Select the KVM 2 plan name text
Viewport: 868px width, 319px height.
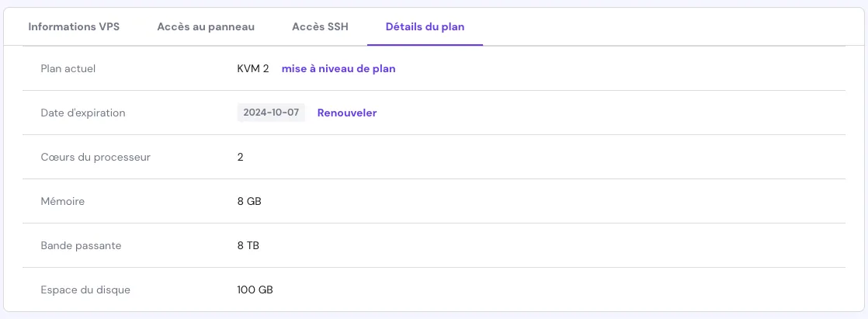[253, 68]
